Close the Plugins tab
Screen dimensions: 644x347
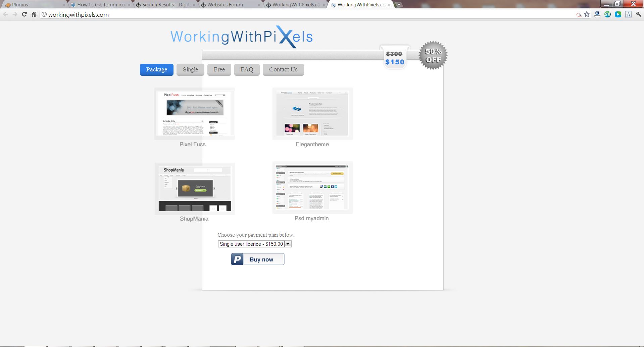point(64,5)
